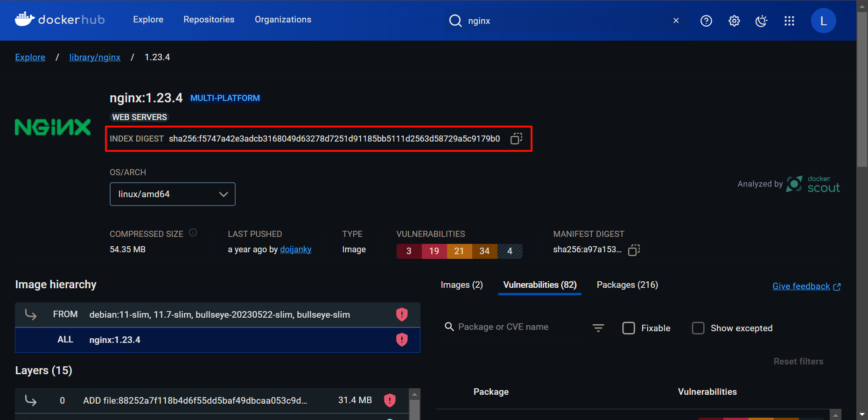
Task: Toggle the dark theme moon icon
Action: [x=762, y=21]
